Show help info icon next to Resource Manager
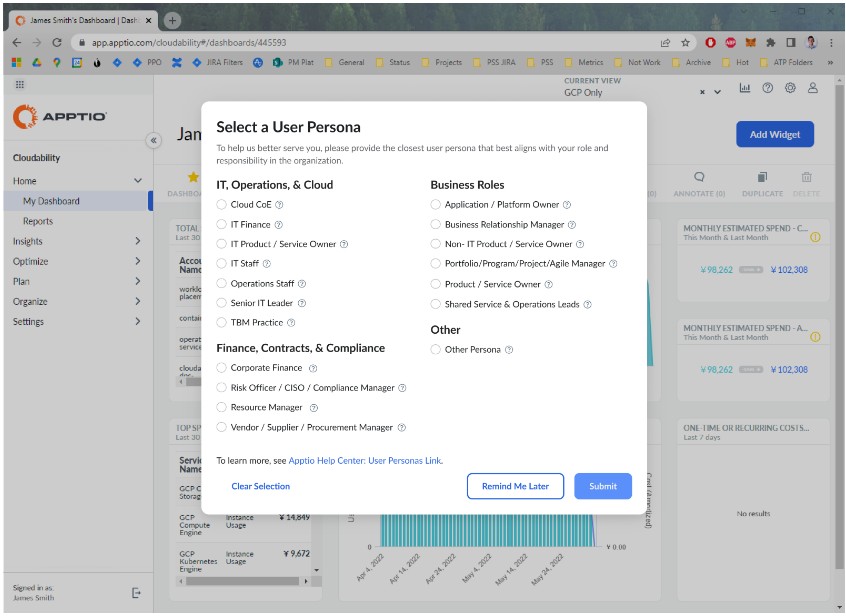846x616 pixels. point(314,408)
